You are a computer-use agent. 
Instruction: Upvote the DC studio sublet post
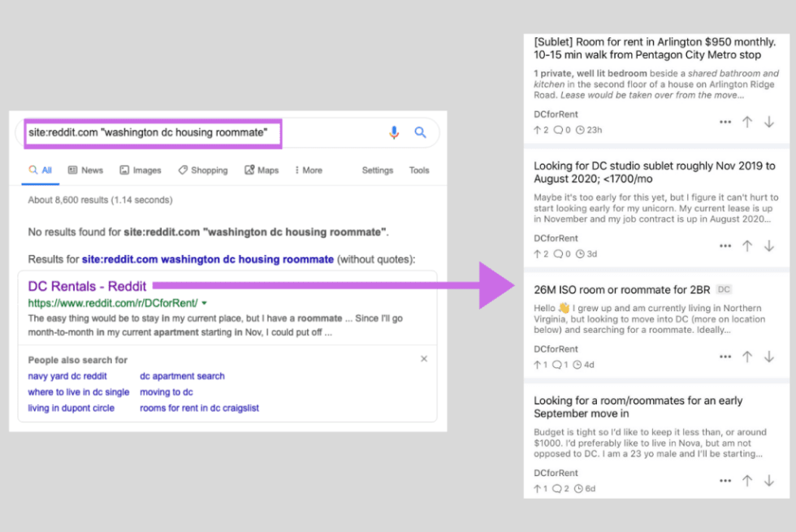(747, 246)
